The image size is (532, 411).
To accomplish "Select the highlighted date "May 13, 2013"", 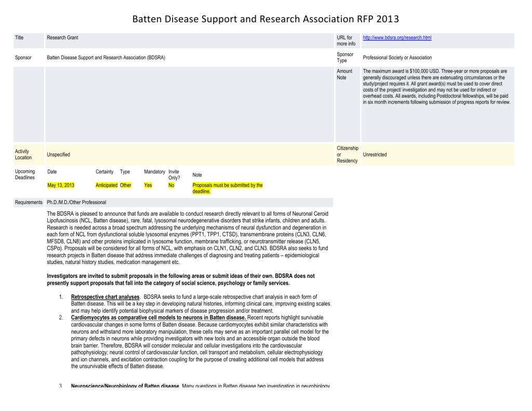I will pyautogui.click(x=61, y=185).
